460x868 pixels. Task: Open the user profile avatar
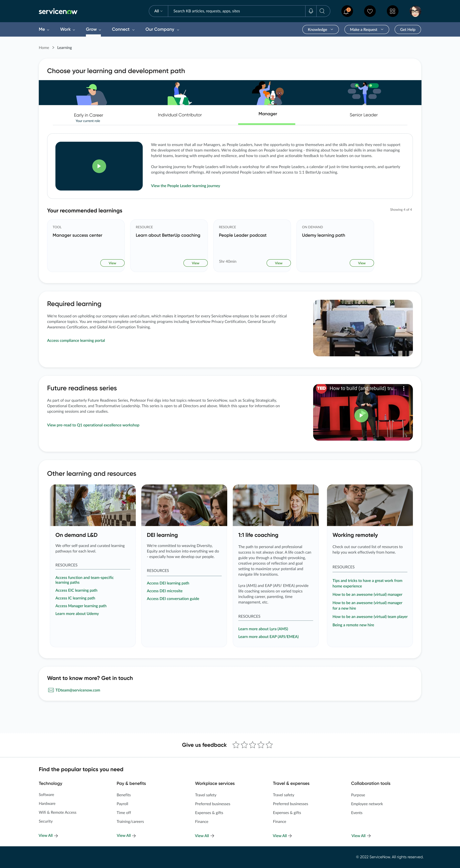click(x=415, y=11)
